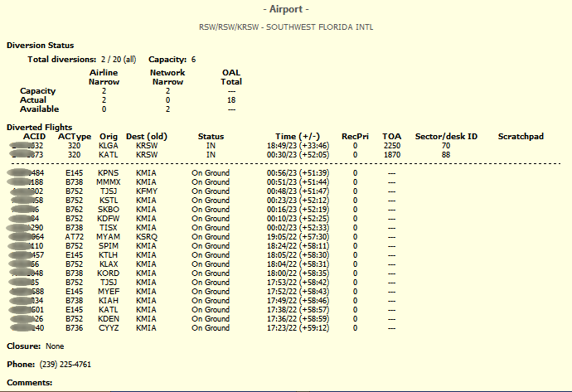Click the TOA value 2250
This screenshot has height=392, width=572.
[x=391, y=145]
